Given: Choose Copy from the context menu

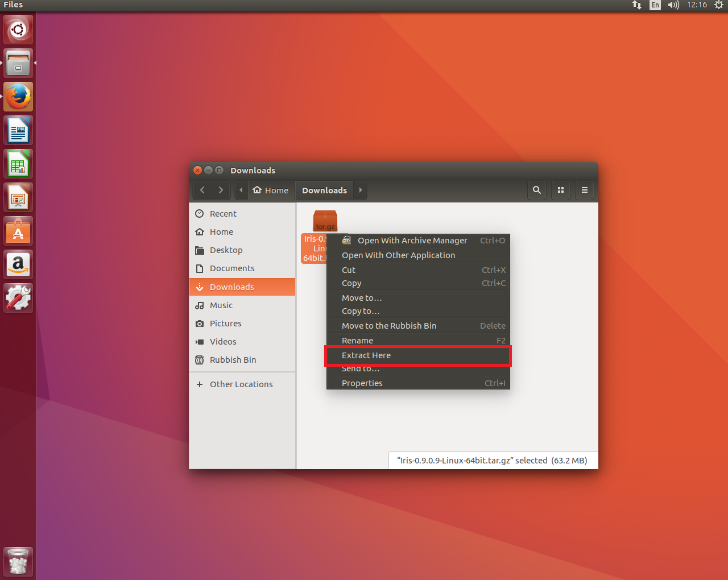Looking at the screenshot, I should click(418, 283).
